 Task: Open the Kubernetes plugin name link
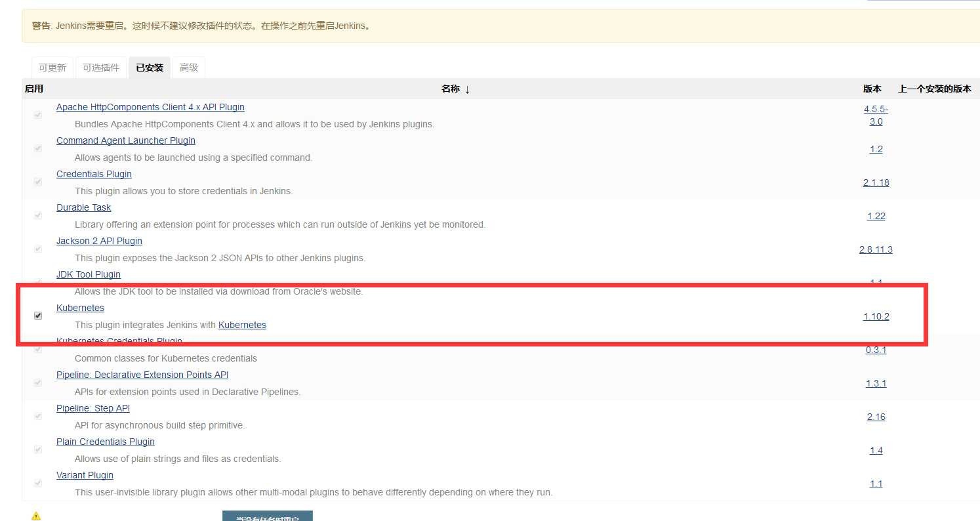[x=80, y=308]
